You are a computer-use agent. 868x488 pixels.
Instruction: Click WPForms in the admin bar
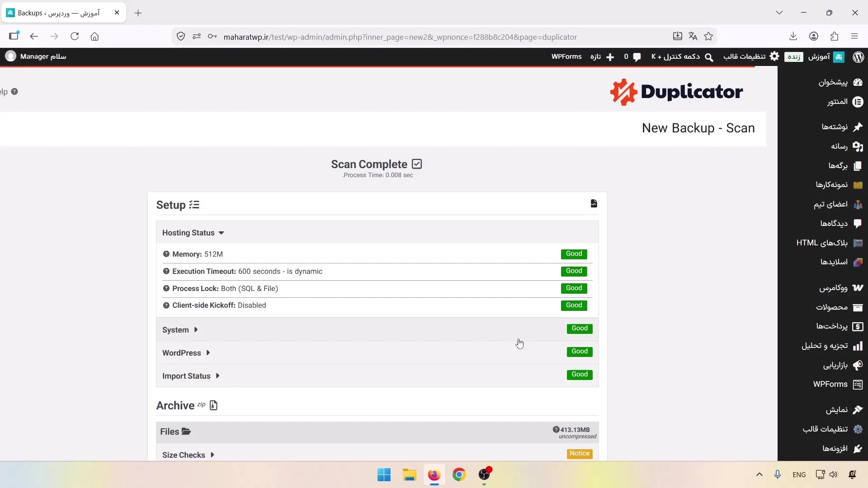click(566, 56)
